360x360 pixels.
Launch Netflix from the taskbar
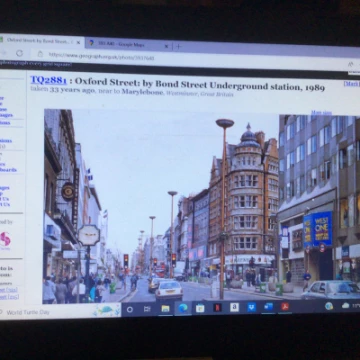point(217,307)
